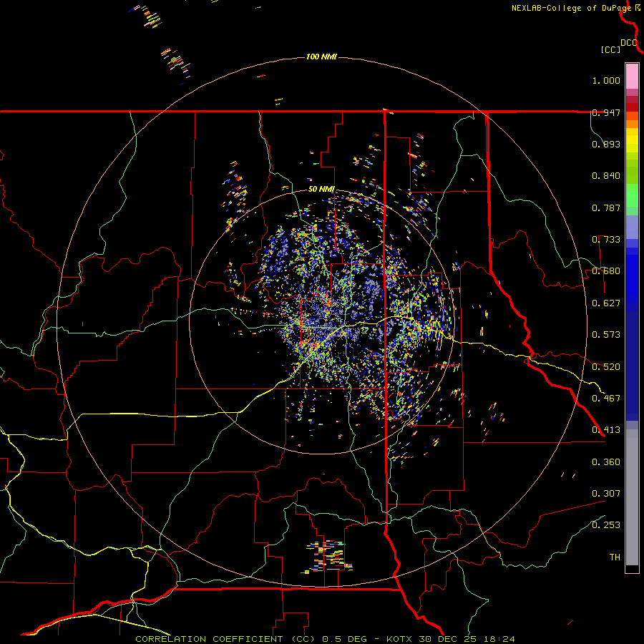The width and height of the screenshot is (644, 644).
Task: Pick the orange color bar segment
Action: click(632, 119)
